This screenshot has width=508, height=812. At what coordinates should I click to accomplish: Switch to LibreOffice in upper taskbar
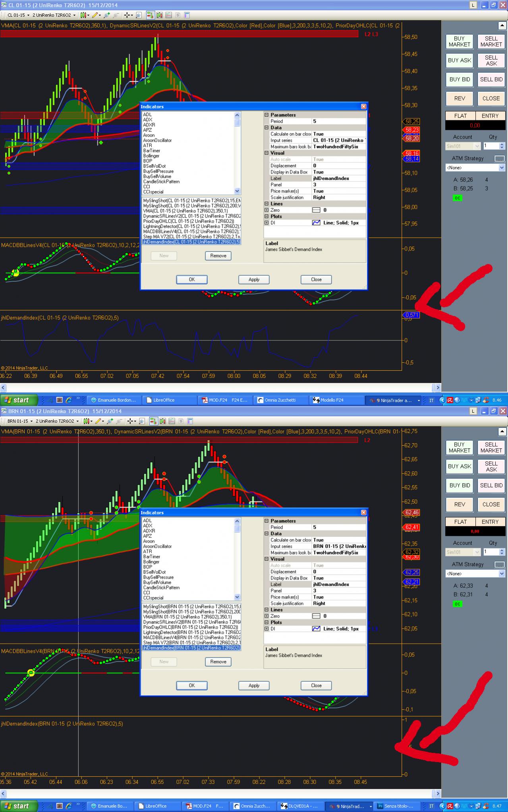[x=170, y=400]
